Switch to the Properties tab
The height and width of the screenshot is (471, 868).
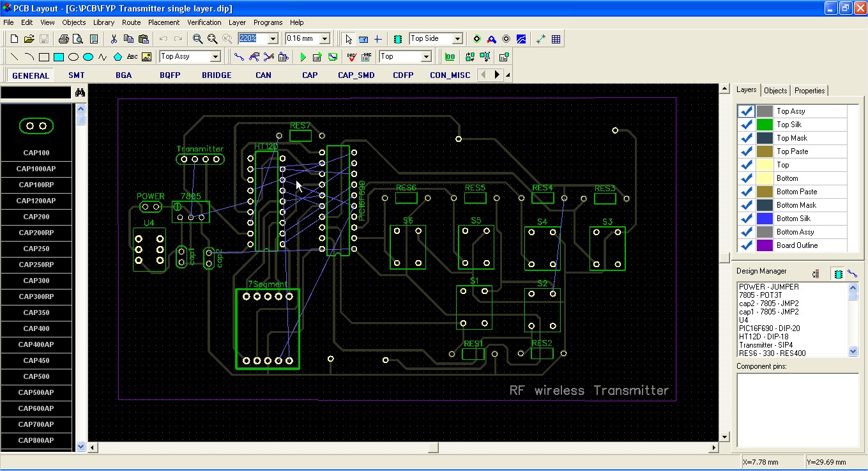click(810, 91)
